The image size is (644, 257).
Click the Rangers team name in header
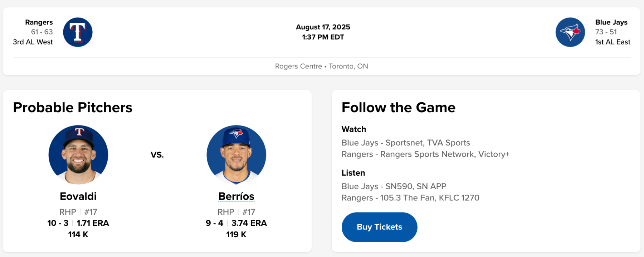pos(39,22)
